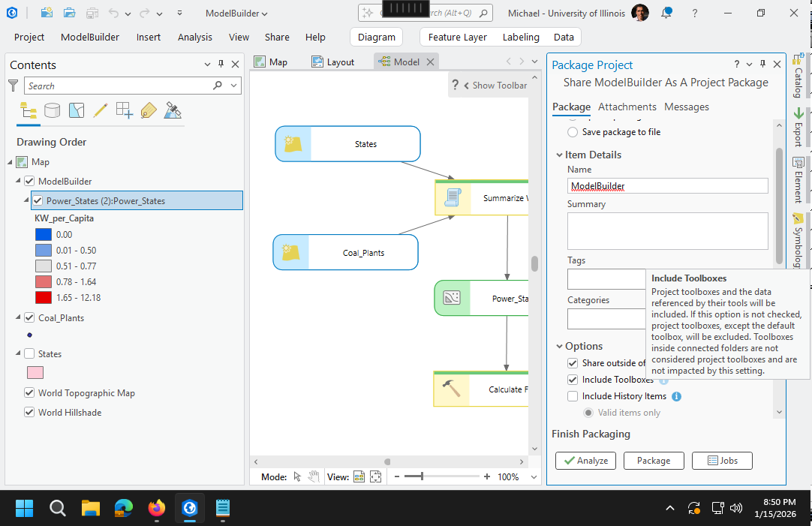Activate the Pan hand mode in model view
This screenshot has height=526, width=812.
click(314, 476)
